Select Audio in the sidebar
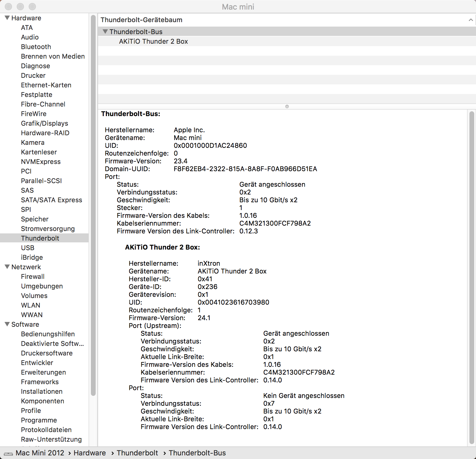The image size is (476, 459). click(x=30, y=37)
